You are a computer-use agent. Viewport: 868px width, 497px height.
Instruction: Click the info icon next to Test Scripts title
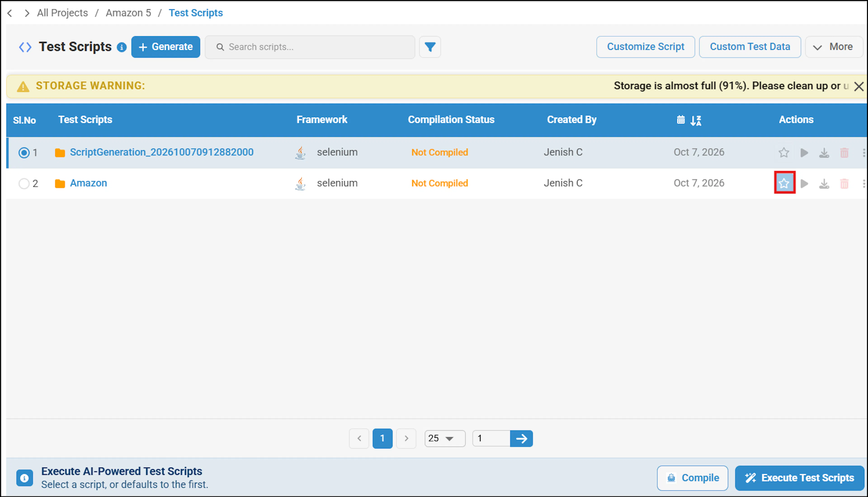click(121, 47)
